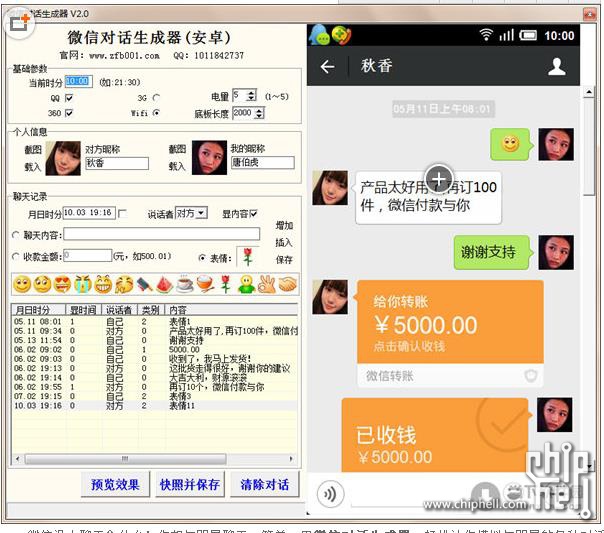Toggle the QQ checkbox
The height and width of the screenshot is (533, 604).
click(69, 98)
